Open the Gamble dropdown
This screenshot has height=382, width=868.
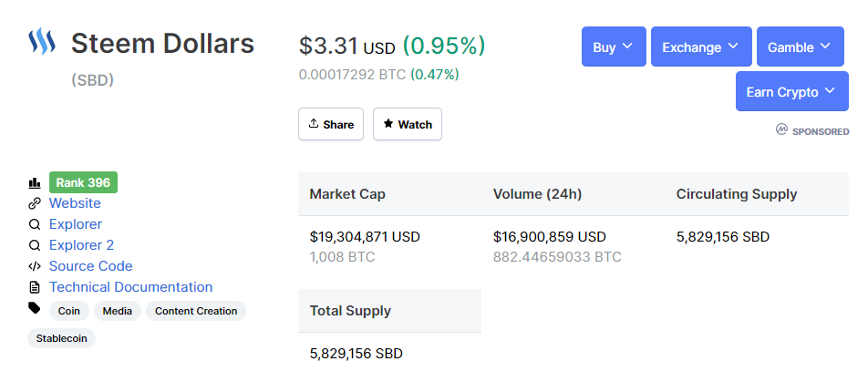(x=801, y=46)
